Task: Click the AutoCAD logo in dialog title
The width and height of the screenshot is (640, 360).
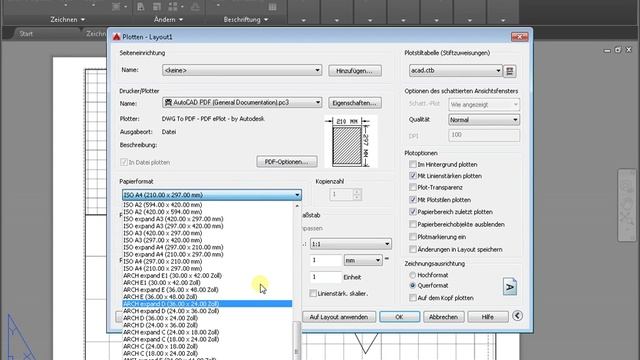Action: 117,37
